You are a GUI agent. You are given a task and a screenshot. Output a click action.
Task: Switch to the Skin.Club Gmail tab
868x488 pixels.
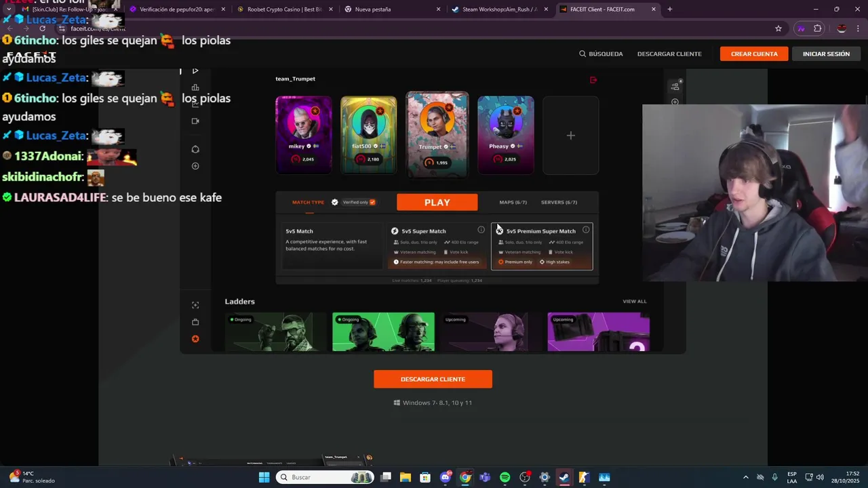click(68, 9)
